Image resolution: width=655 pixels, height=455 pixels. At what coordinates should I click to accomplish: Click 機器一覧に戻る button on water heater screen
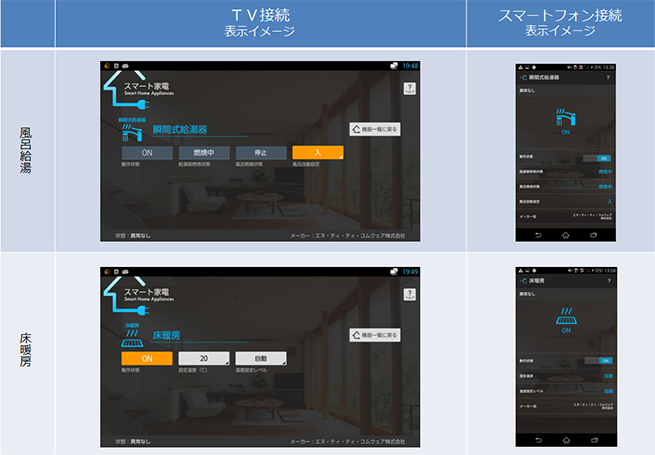point(376,129)
